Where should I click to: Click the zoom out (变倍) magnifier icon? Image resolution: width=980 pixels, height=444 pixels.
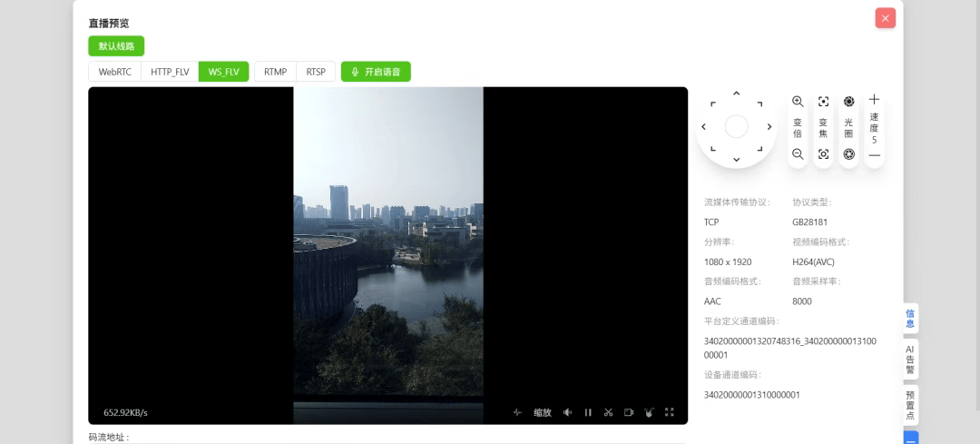click(798, 154)
